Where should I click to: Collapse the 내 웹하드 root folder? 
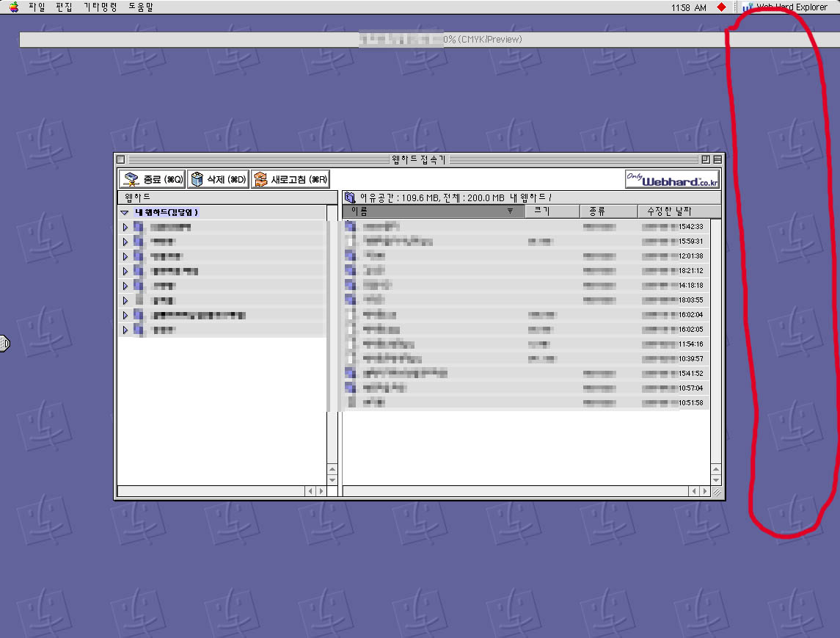125,212
